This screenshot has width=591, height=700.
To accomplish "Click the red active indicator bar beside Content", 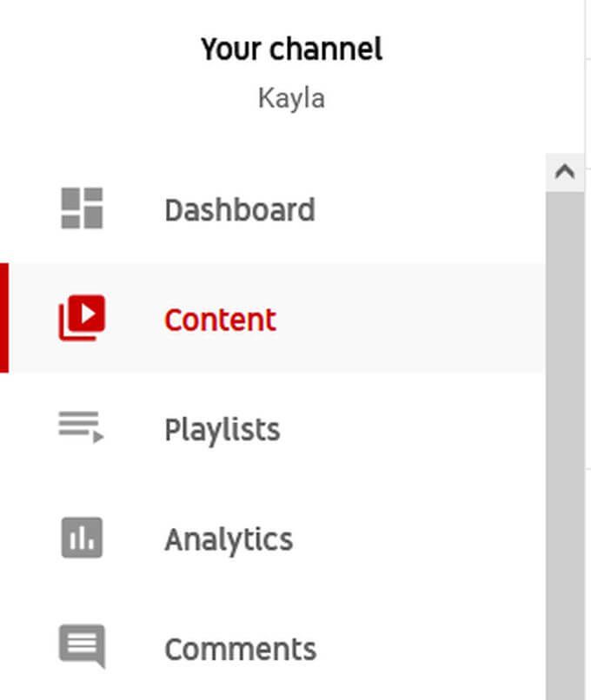I will [x=4, y=318].
